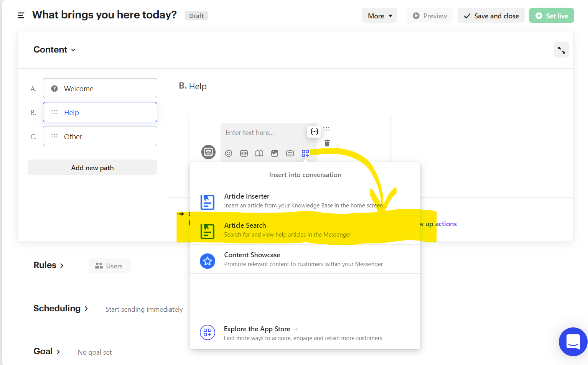Screen dimensions: 588x365
Task: Choose Content Showcase from insert list
Action: (305, 259)
